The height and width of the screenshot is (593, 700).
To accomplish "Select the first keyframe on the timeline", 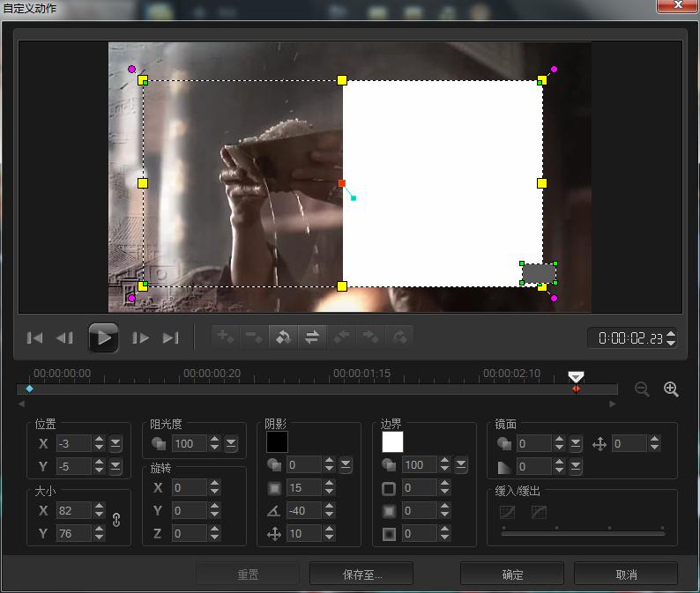I will click(x=29, y=389).
